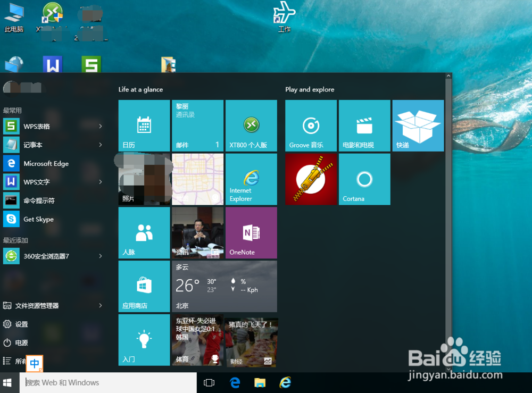532x393 pixels.
Task: Open Internet Explorer from the taskbar
Action: click(x=285, y=383)
